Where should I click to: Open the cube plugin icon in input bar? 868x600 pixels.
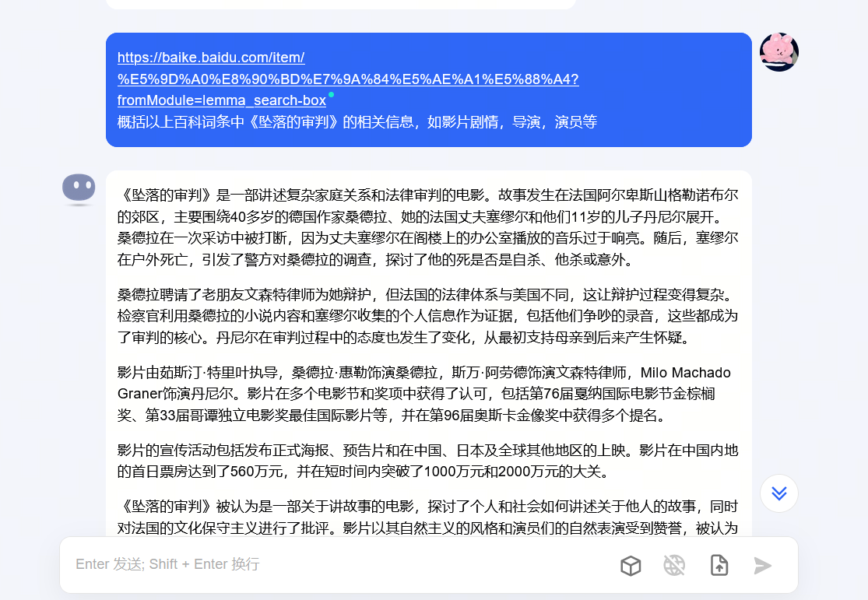coord(631,566)
